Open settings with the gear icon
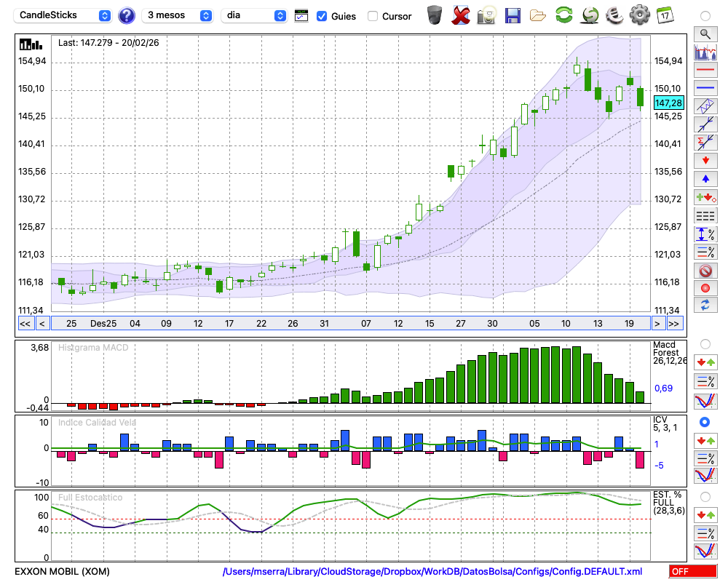 pyautogui.click(x=639, y=15)
